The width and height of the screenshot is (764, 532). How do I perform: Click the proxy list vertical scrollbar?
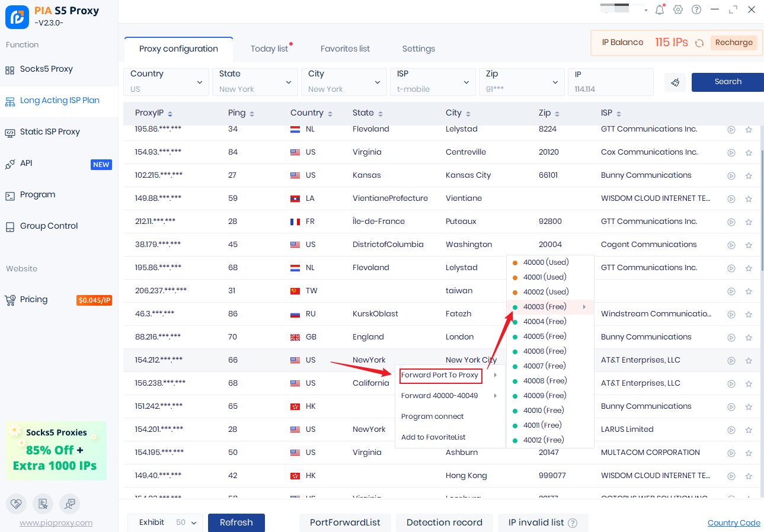click(761, 207)
